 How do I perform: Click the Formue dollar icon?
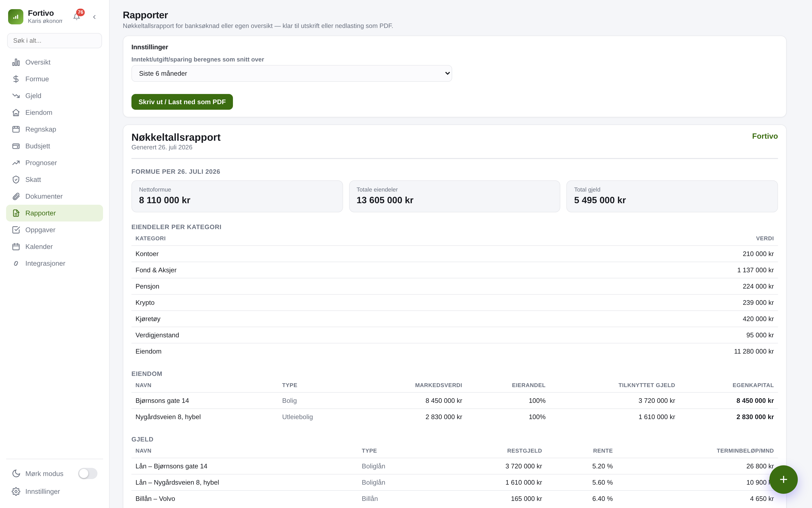16,79
